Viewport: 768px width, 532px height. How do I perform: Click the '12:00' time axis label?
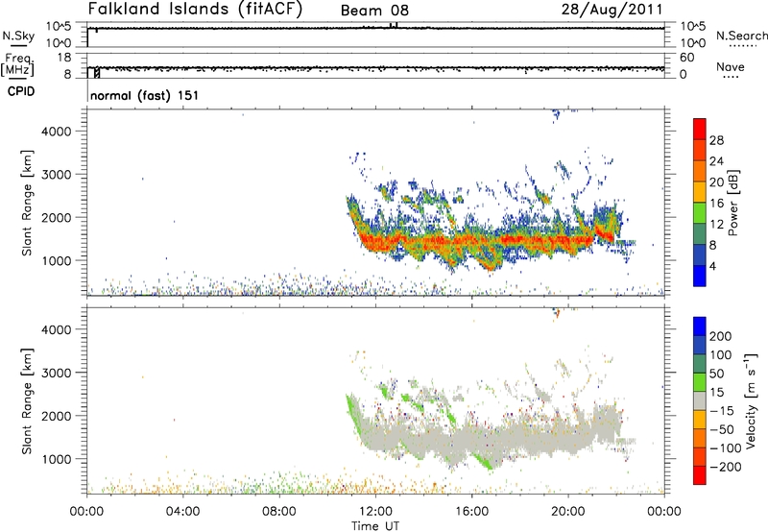point(375,512)
